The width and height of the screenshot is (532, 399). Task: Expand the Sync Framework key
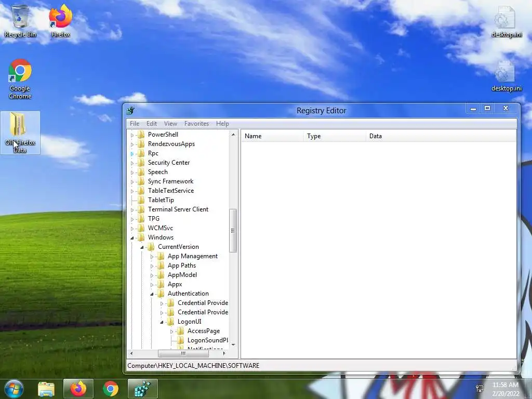(132, 181)
